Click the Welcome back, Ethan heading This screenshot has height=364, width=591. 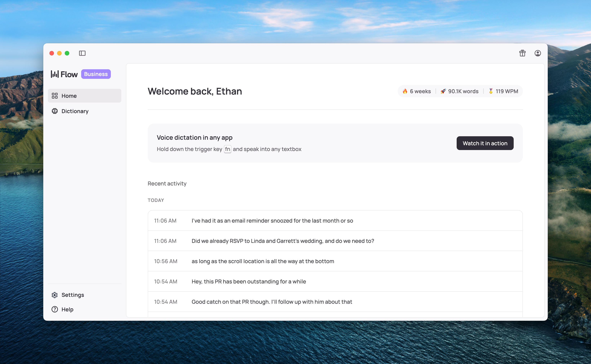click(x=195, y=91)
